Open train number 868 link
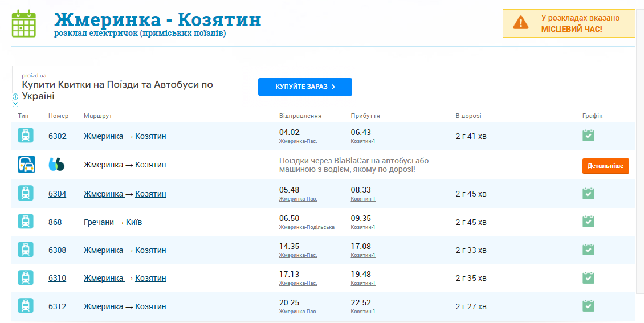This screenshot has height=323, width=644. click(55, 222)
